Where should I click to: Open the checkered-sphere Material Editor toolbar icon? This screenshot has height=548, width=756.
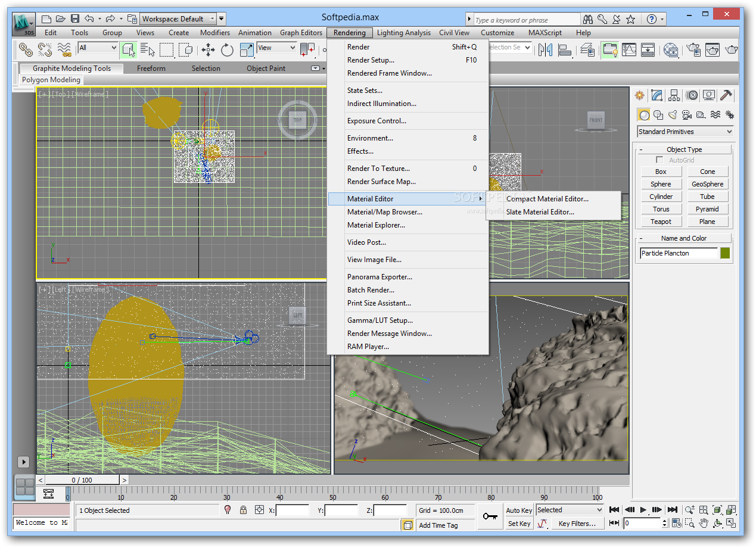(x=671, y=49)
